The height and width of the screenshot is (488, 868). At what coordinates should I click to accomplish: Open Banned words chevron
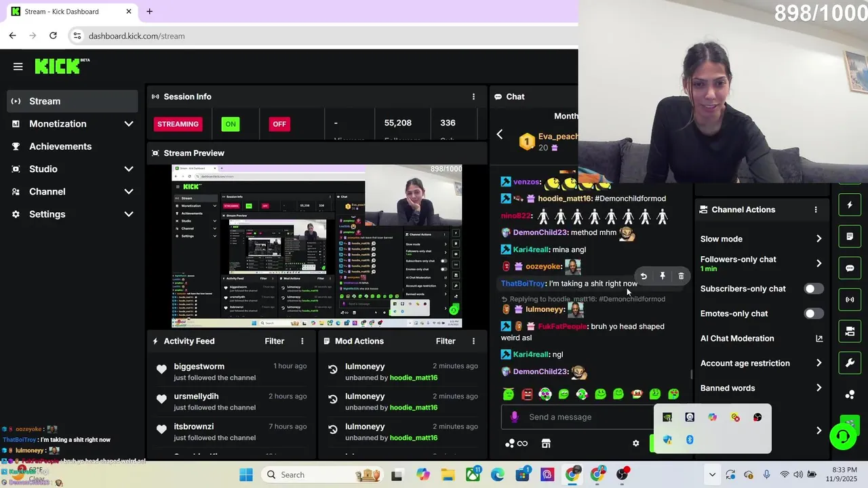tap(818, 388)
